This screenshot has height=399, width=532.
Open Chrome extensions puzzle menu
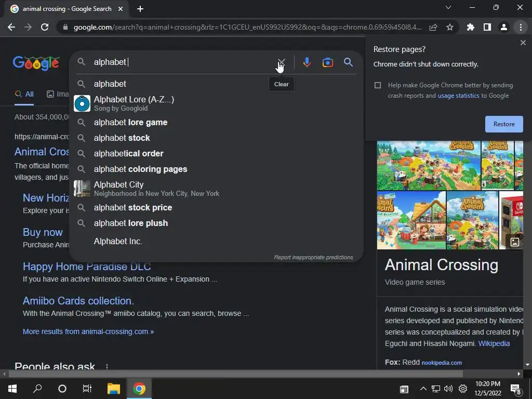pos(471,27)
